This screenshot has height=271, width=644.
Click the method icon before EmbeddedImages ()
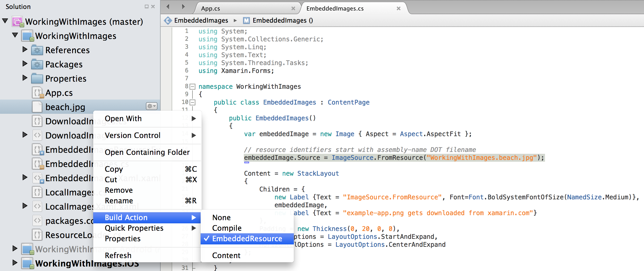click(246, 20)
